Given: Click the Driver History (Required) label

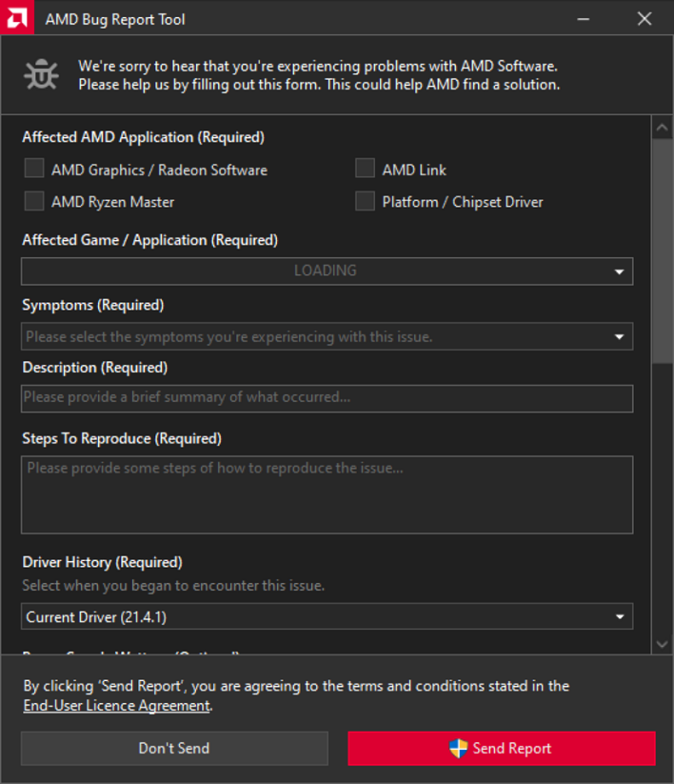Looking at the screenshot, I should coord(103,562).
